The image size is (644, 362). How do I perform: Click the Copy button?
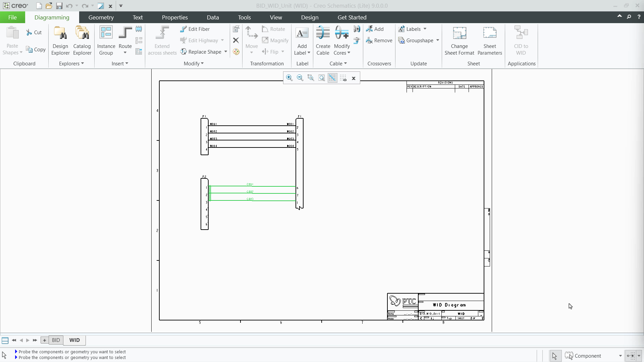click(x=36, y=50)
